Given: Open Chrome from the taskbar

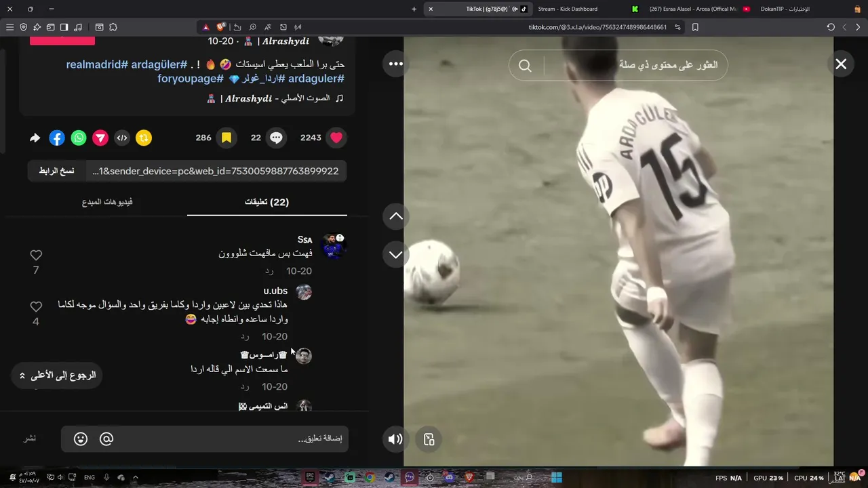Looking at the screenshot, I should (370, 477).
